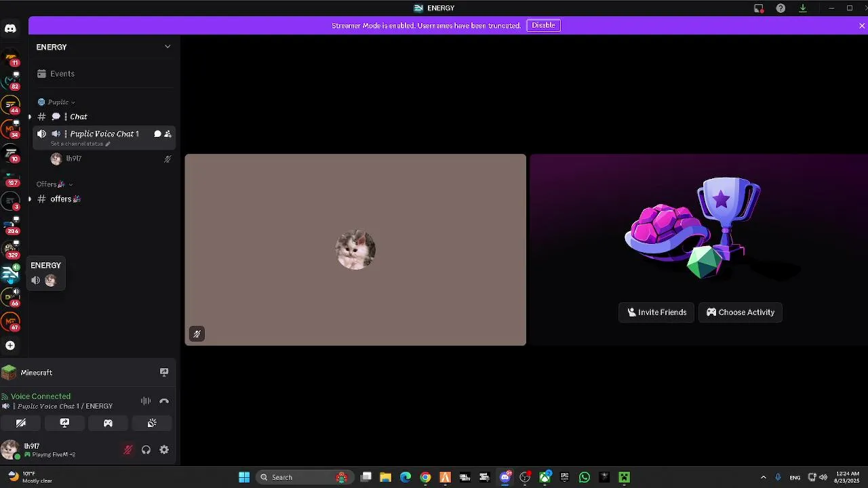
Task: Dismiss the Streamer Mode banner
Action: 862,26
